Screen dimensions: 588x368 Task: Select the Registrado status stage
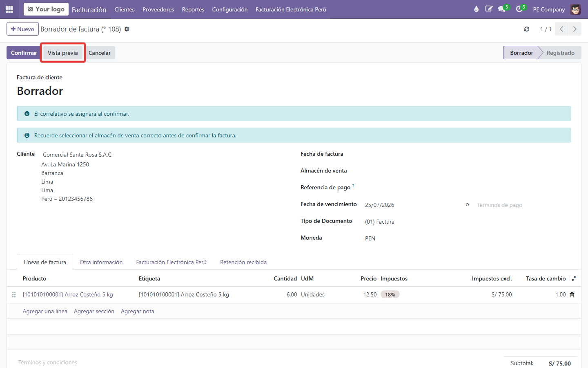560,53
